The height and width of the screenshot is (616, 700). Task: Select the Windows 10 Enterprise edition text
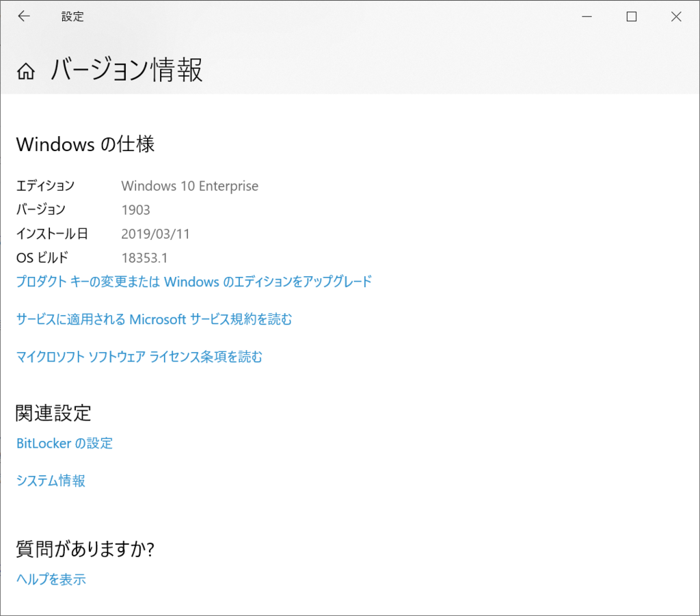189,186
